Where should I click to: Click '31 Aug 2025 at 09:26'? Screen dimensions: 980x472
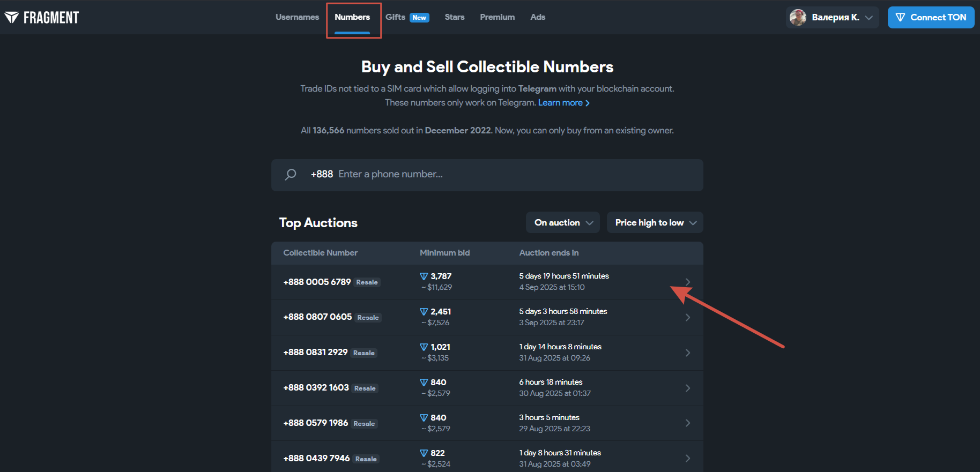(x=554, y=358)
